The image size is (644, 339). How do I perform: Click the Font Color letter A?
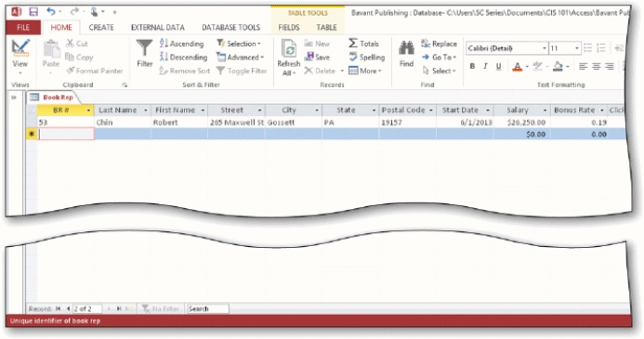[x=517, y=66]
